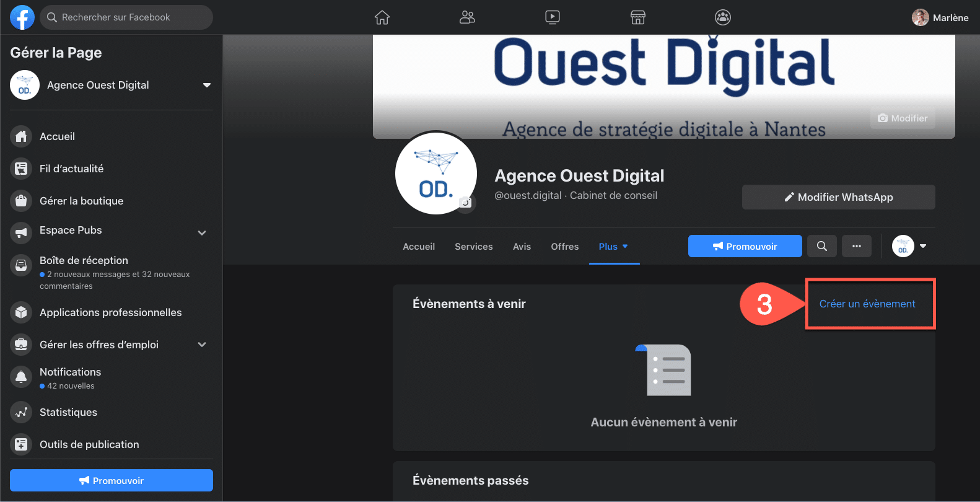Click the 42 nouvelles notifications text
This screenshot has width=980, height=502.
pos(71,386)
